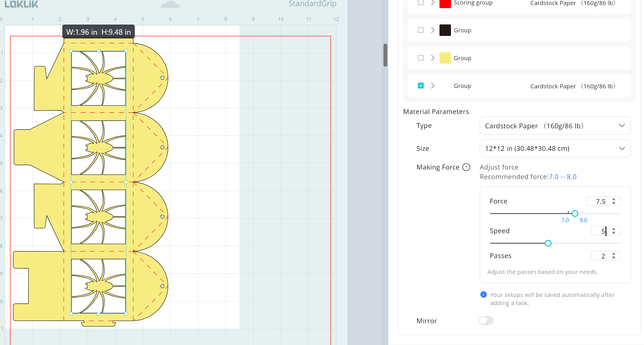644x345 pixels.
Task: Open the material Type dropdown
Action: pos(555,125)
